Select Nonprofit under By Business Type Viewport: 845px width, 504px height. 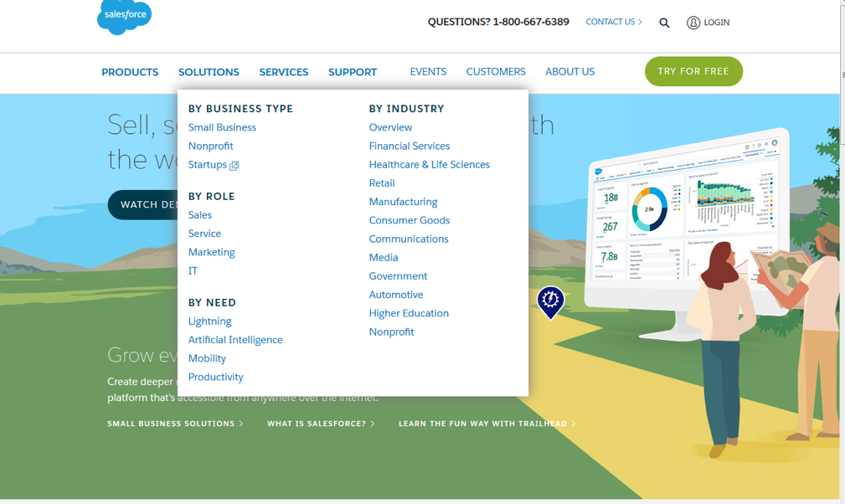click(211, 146)
